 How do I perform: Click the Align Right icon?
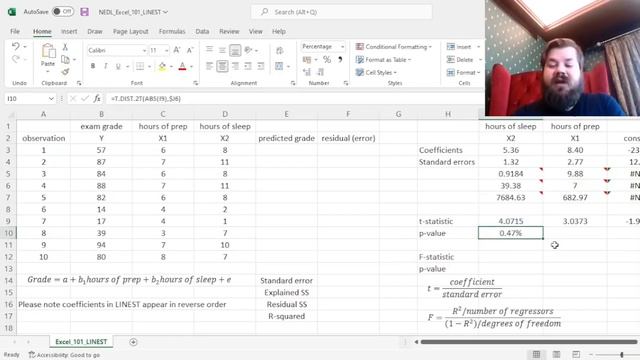[x=235, y=66]
